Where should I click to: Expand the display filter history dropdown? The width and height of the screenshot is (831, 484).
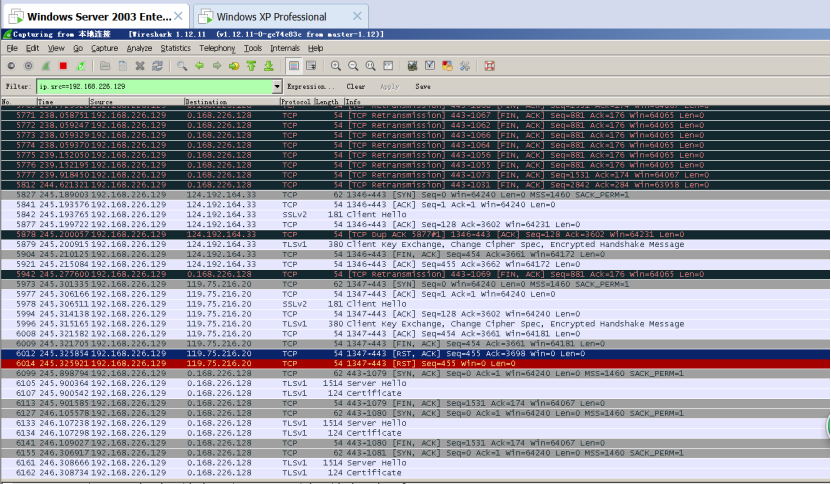[277, 86]
